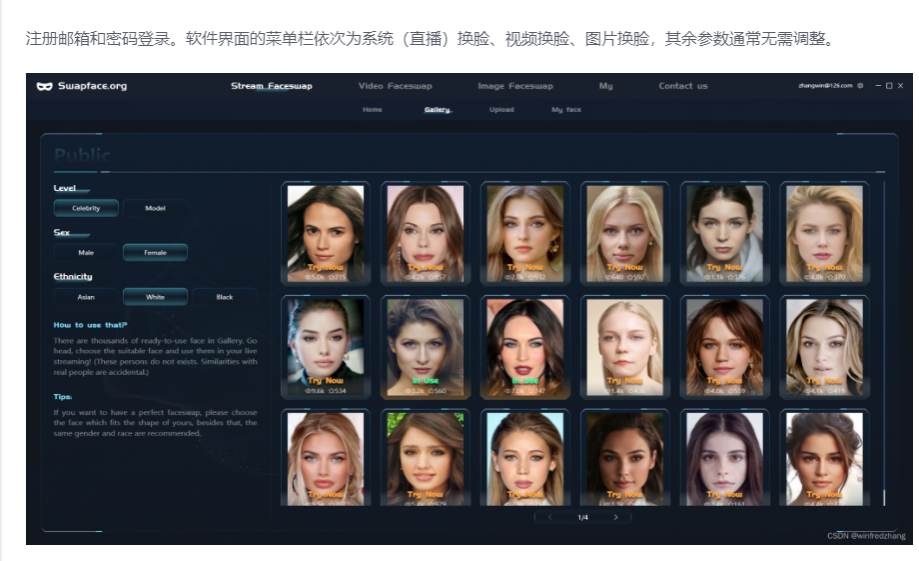Select the Celebrity level filter

pyautogui.click(x=86, y=208)
